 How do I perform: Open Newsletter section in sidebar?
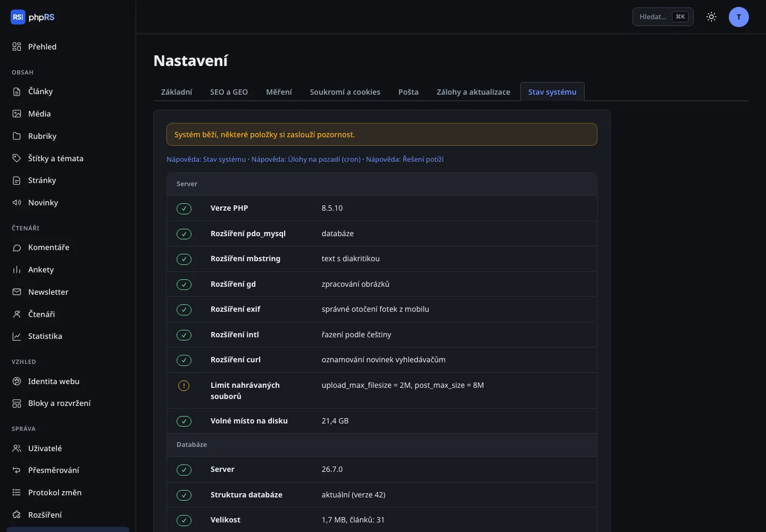68,292
